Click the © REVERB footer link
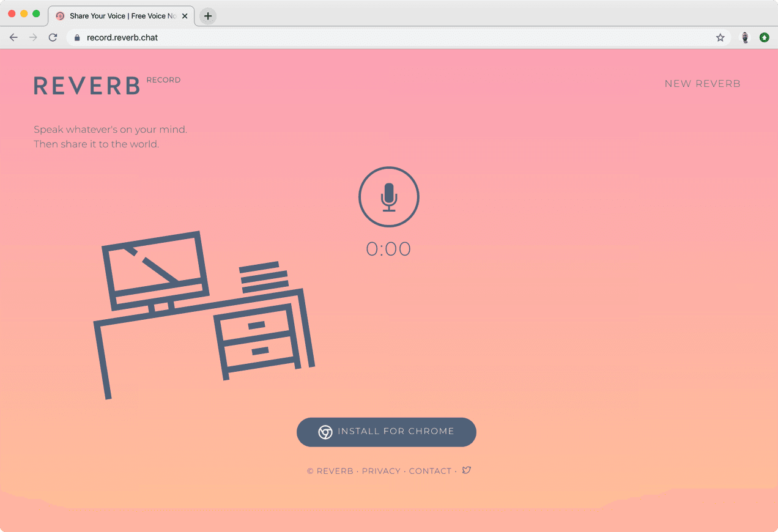Screen dimensions: 778x532 [x=330, y=471]
